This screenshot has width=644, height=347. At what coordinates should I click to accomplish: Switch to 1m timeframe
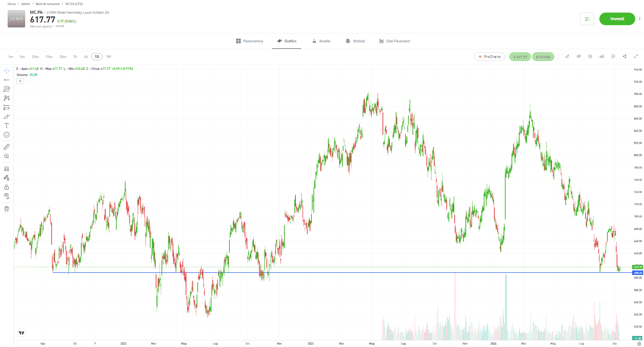click(11, 57)
